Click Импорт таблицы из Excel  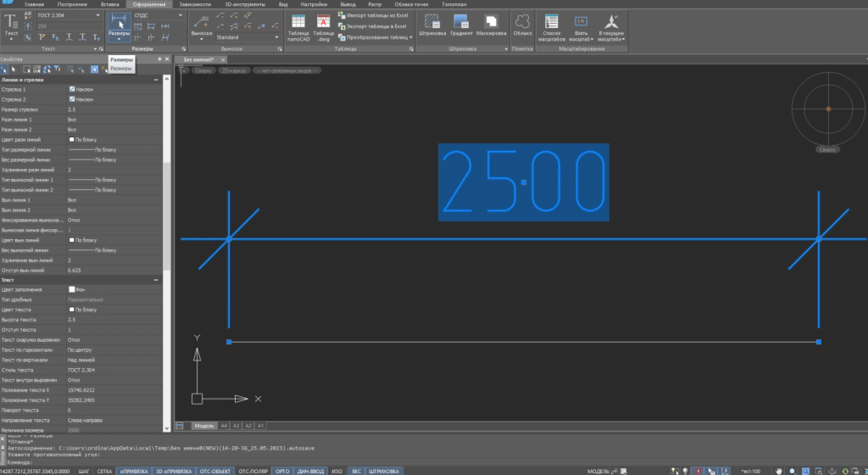tap(378, 15)
